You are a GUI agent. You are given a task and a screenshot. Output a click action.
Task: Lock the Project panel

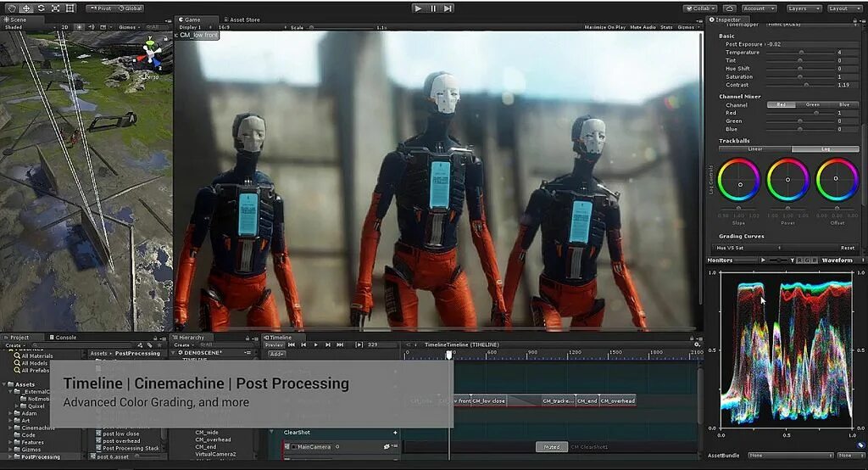[155, 338]
